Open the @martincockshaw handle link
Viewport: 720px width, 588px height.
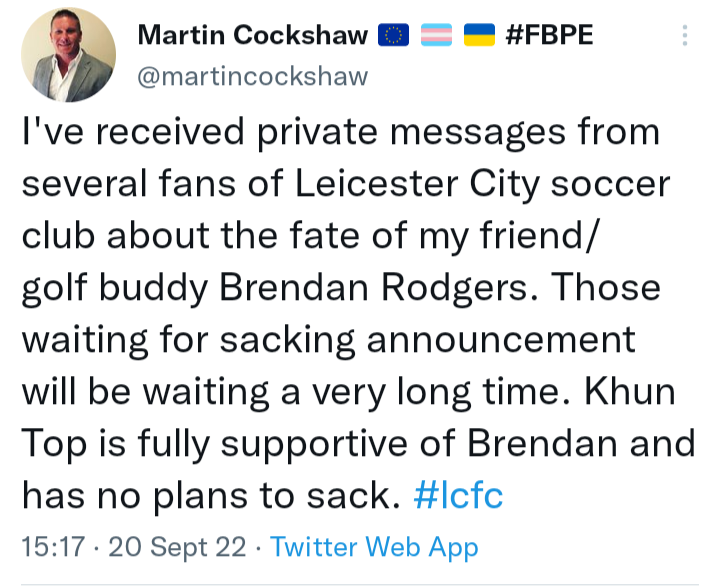tap(253, 76)
